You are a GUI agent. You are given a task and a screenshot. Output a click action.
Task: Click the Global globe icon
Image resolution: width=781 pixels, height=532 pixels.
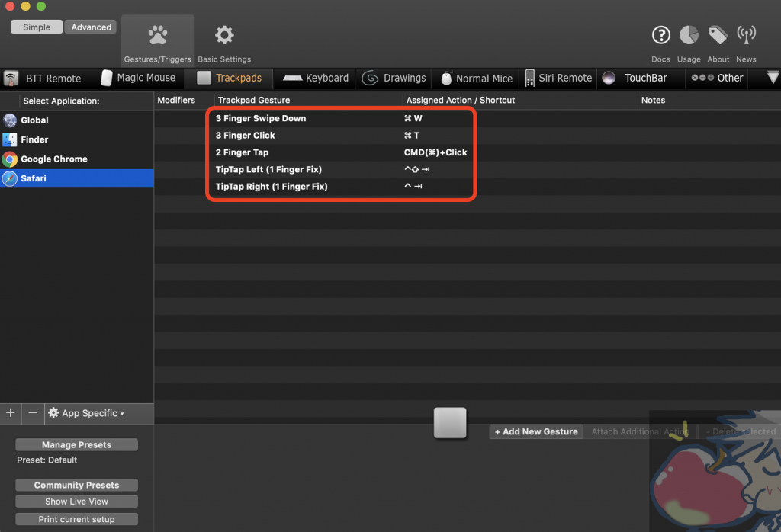click(9, 120)
